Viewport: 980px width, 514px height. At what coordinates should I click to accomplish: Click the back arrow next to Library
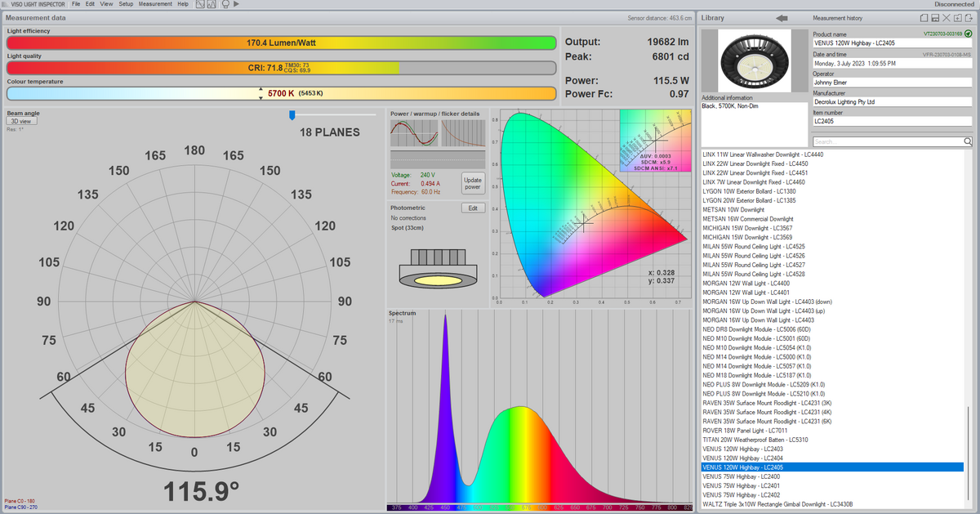(x=782, y=17)
